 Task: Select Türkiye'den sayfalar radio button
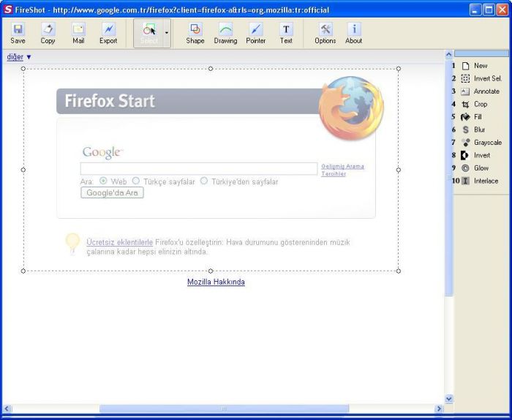(x=204, y=181)
